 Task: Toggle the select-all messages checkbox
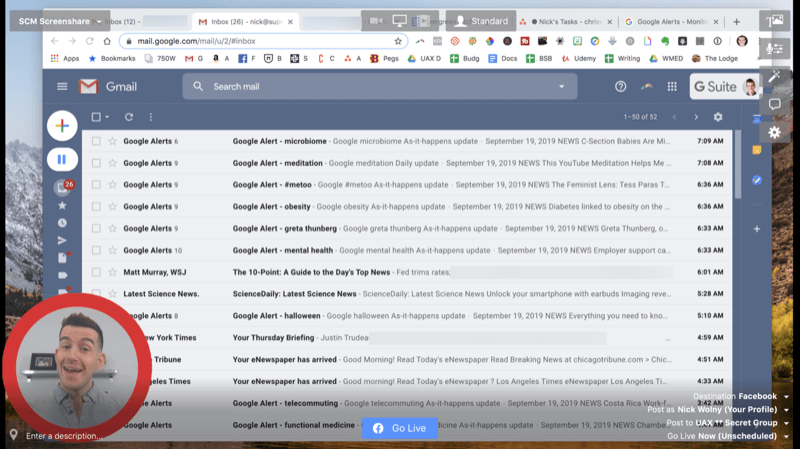[x=96, y=117]
